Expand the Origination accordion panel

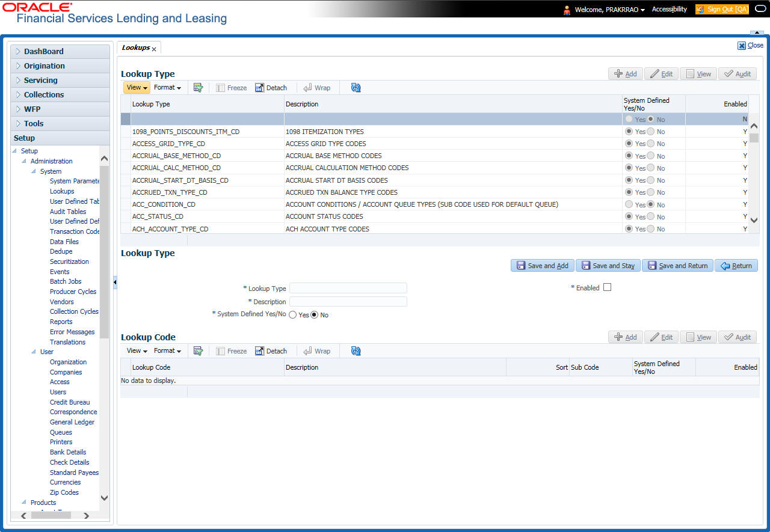point(60,66)
